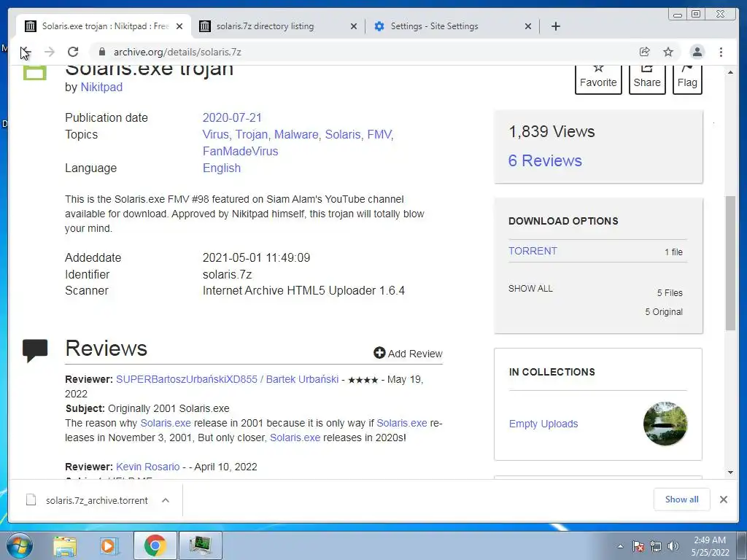Viewport: 747px width, 560px height.
Task: Click network tray icon
Action: coord(656,546)
